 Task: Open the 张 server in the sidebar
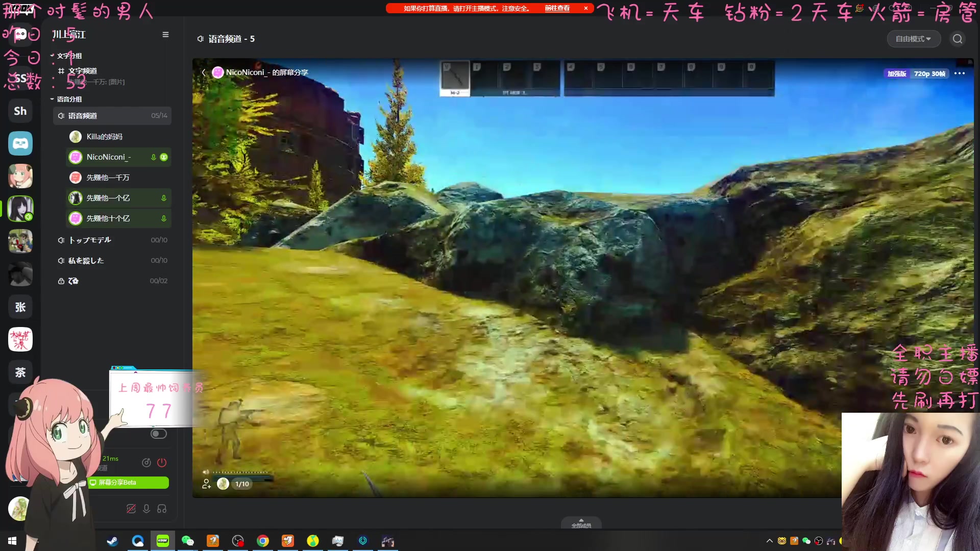pyautogui.click(x=20, y=307)
